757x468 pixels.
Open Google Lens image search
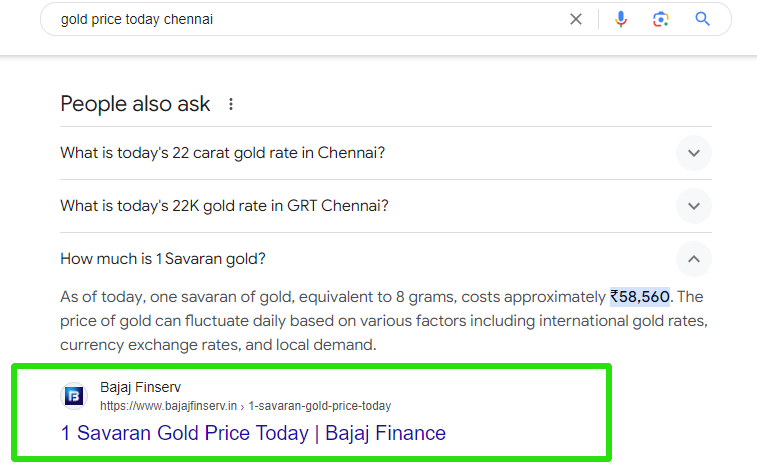(x=660, y=19)
